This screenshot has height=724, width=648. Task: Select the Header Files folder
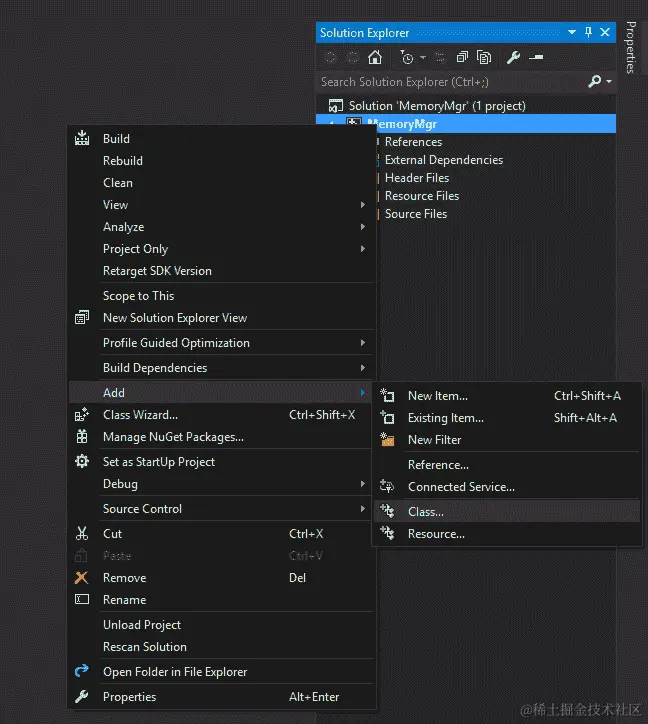point(417,178)
